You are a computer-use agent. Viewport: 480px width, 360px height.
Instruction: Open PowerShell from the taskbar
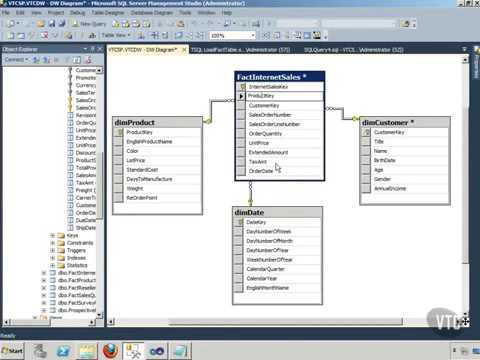[63, 351]
